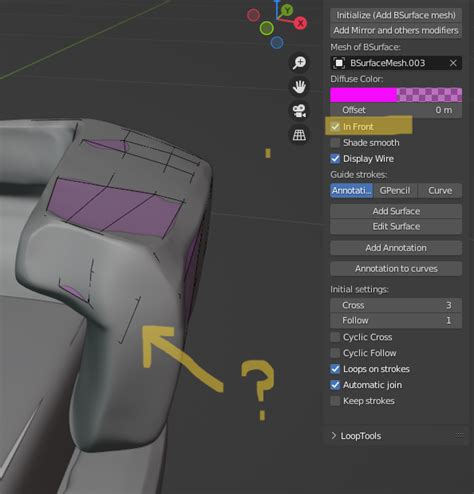Click the mesh object icon in BSurface field
Image resolution: width=474 pixels, height=494 pixels.
point(339,63)
